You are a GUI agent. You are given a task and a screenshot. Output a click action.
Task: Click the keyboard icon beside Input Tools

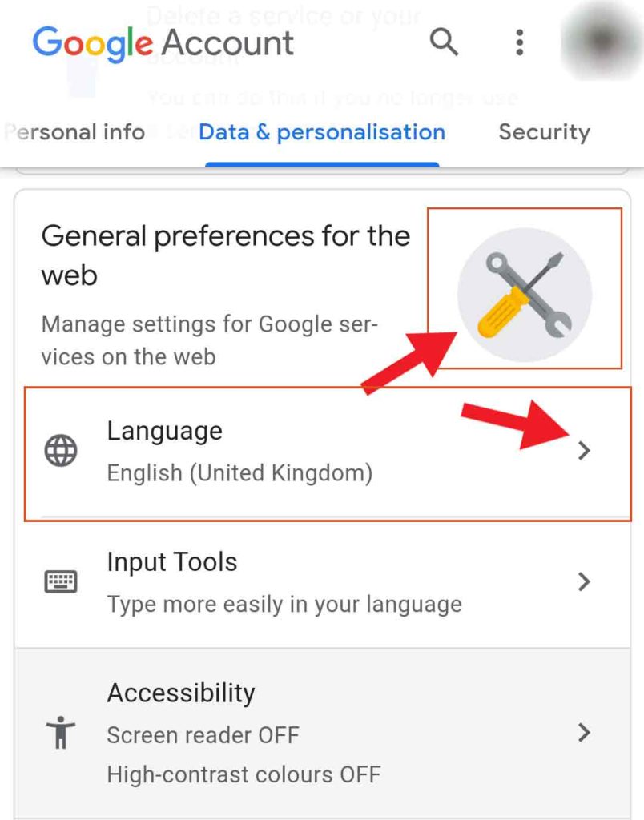tap(60, 581)
